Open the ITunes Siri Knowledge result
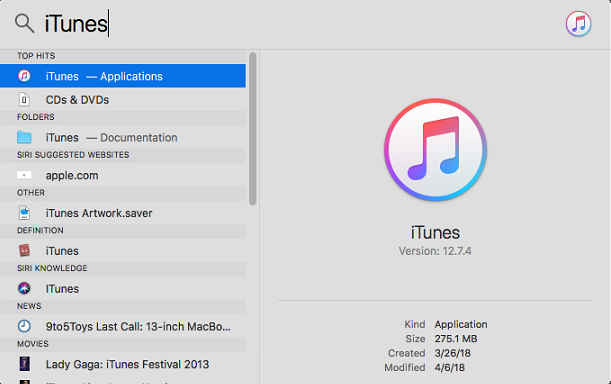611x384 pixels. pos(123,288)
